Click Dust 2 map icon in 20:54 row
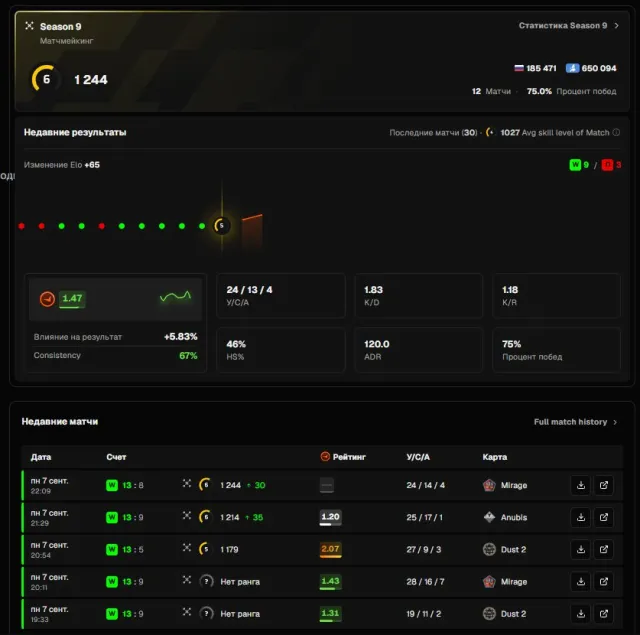The height and width of the screenshot is (635, 640). click(x=489, y=550)
